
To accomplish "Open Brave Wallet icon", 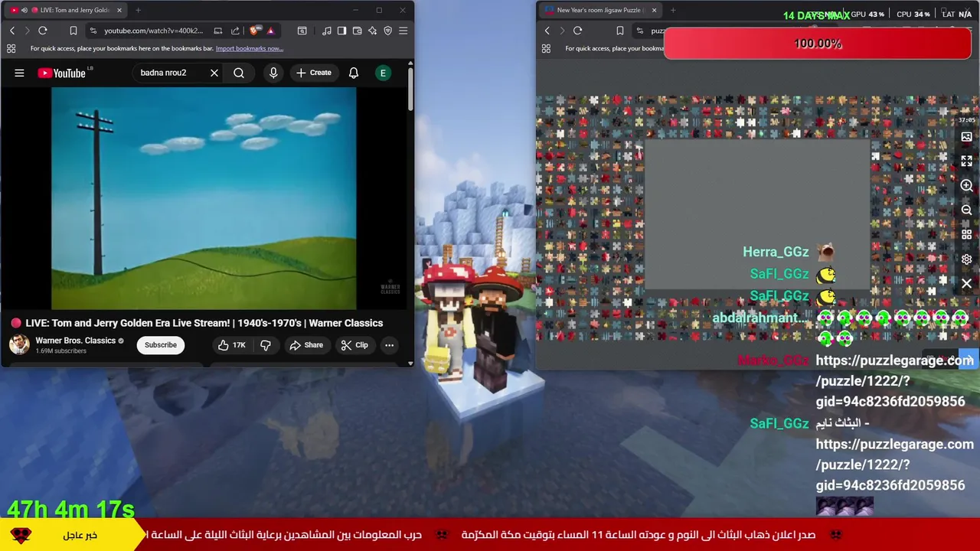I will pos(357,31).
